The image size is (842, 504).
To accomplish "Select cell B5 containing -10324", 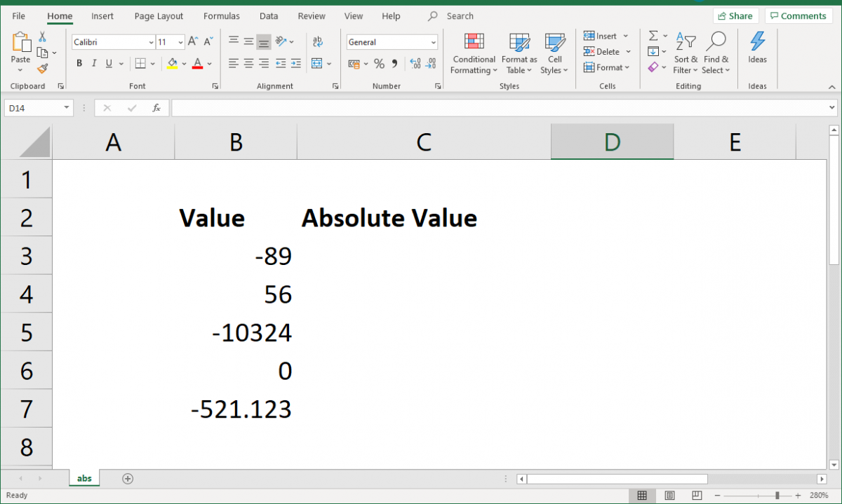I will pos(236,332).
